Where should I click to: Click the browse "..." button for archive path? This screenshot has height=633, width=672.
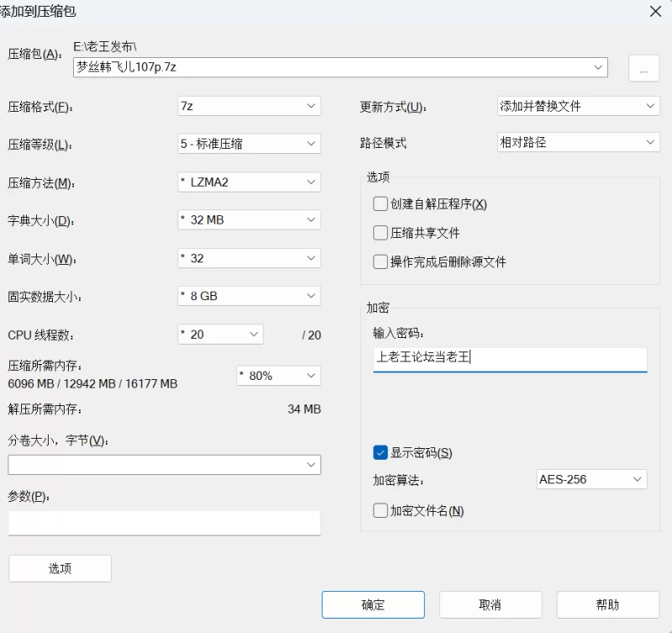coord(643,69)
